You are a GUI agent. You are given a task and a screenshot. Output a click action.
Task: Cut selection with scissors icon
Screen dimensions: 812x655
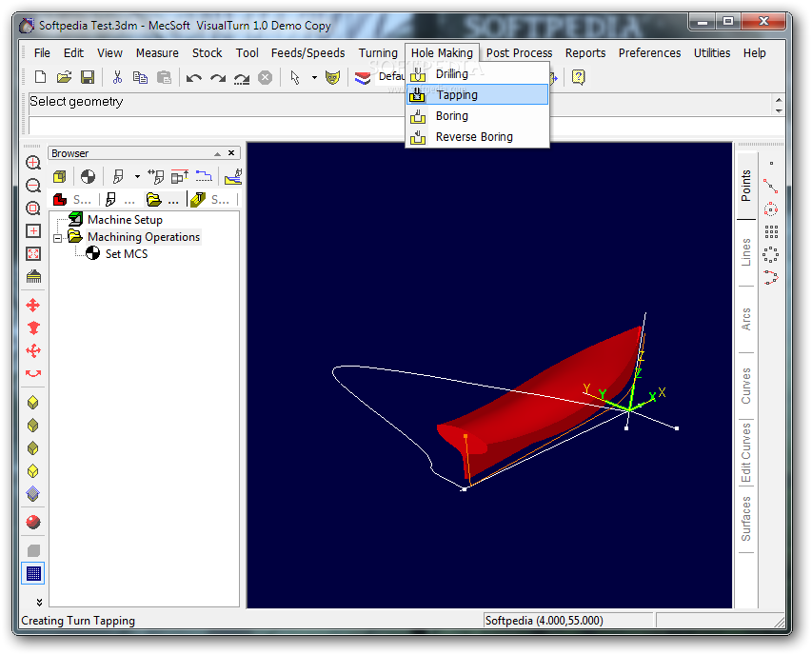point(117,78)
